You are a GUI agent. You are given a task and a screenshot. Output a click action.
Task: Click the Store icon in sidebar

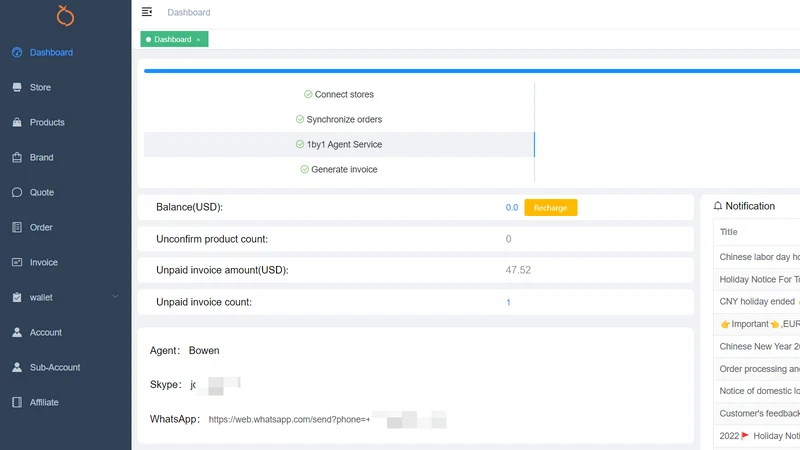pos(17,87)
